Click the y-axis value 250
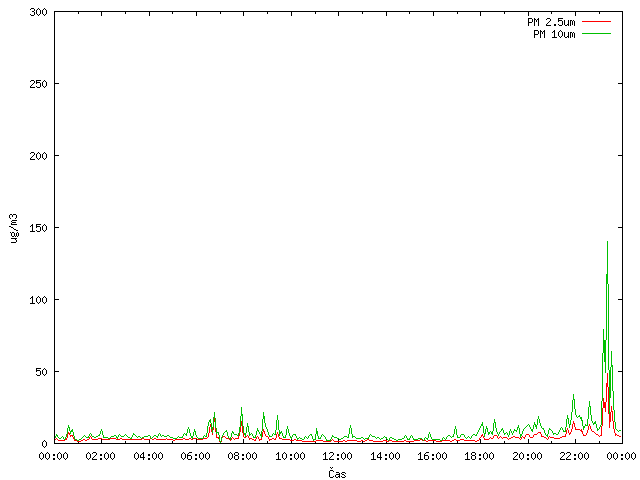Screen dimensions: 640x480 [x=38, y=84]
